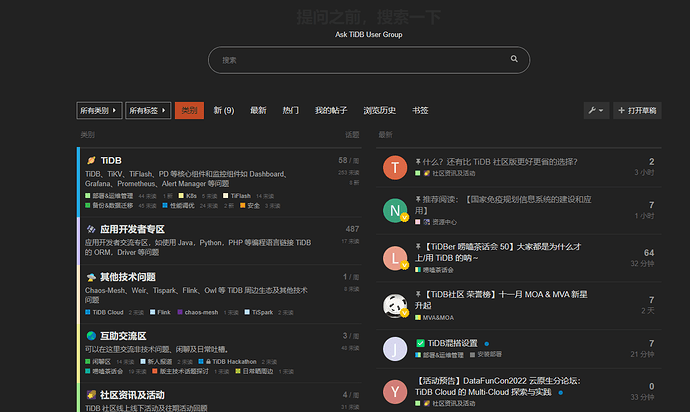This screenshot has width=690, height=412.
Task: Open topic TiDB社区 荣誉榜 十一月 MOA & MVA
Action: 502,300
